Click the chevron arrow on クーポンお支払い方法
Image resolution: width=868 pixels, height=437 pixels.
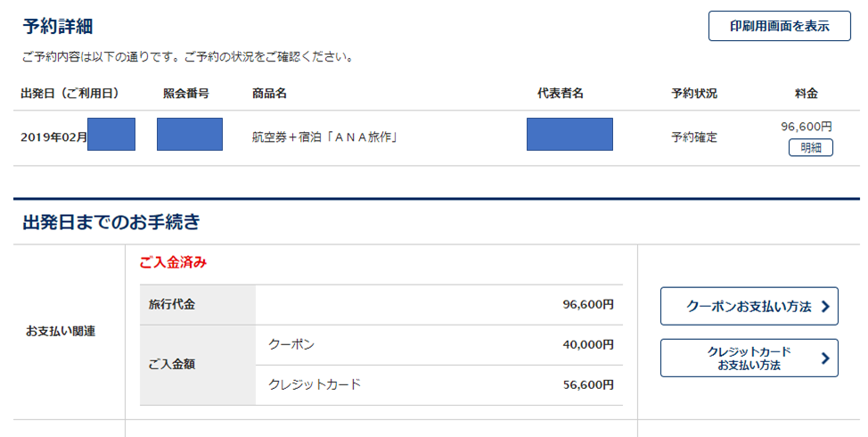point(825,306)
